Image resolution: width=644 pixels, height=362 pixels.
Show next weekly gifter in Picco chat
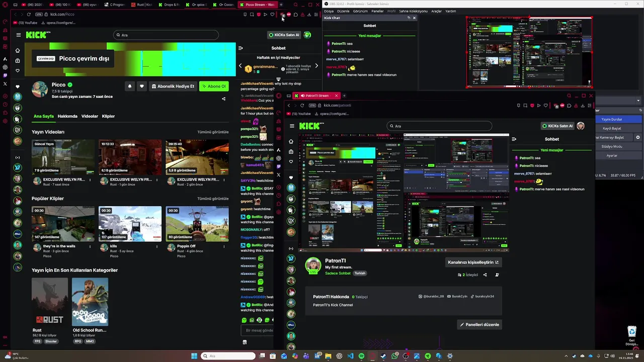pyautogui.click(x=316, y=66)
